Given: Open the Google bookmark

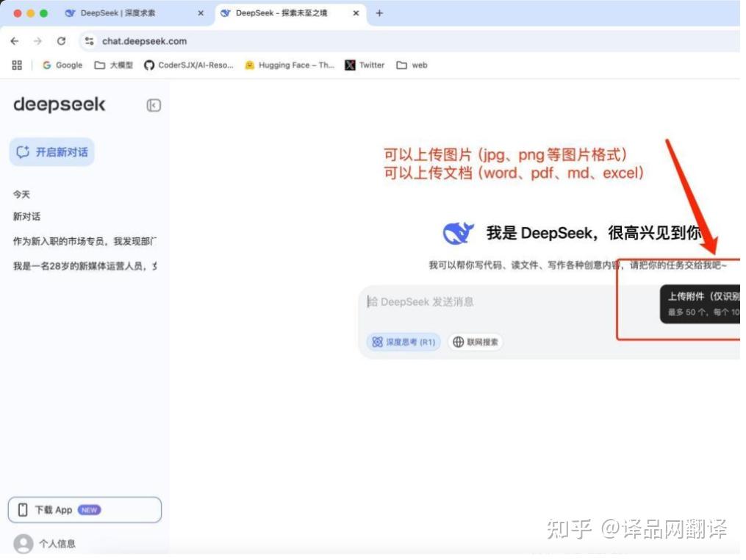Looking at the screenshot, I should pyautogui.click(x=62, y=65).
